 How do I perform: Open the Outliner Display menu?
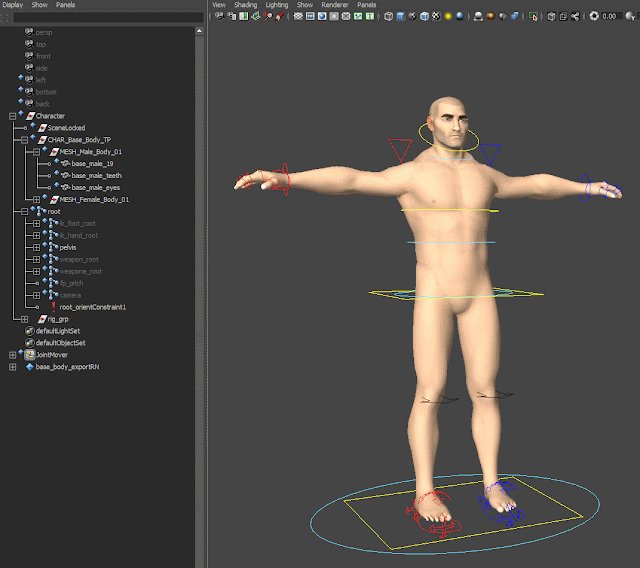tap(13, 5)
